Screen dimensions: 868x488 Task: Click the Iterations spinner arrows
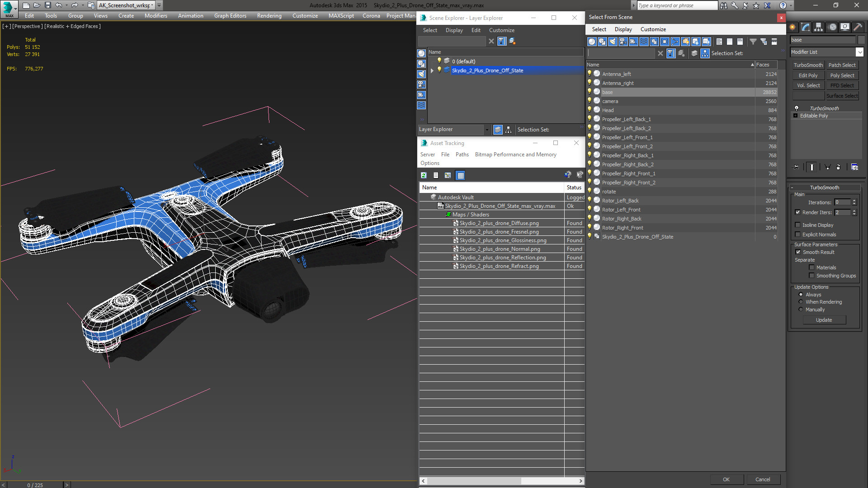pos(854,202)
